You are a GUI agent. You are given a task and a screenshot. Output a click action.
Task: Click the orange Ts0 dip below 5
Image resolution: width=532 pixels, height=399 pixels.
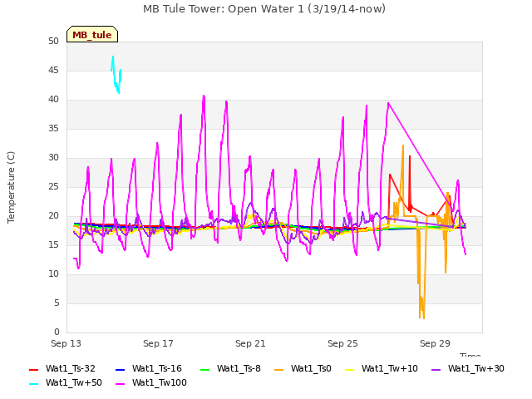click(421, 307)
